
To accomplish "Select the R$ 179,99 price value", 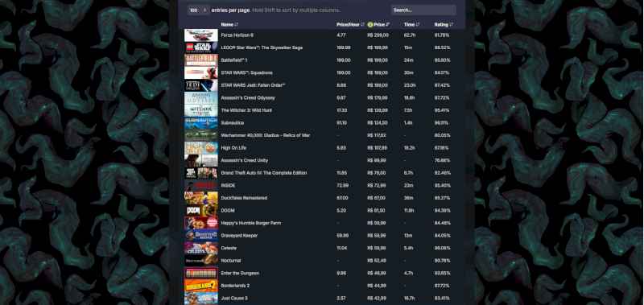I will pyautogui.click(x=378, y=97).
